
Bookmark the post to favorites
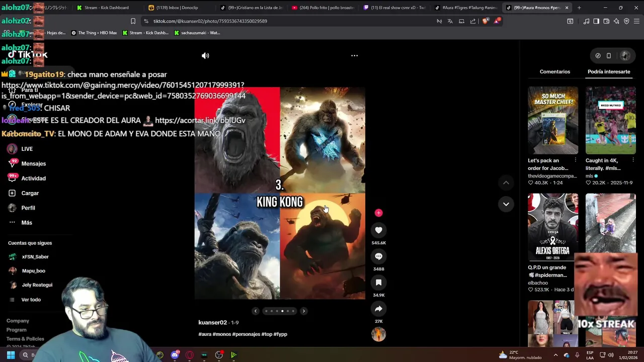pyautogui.click(x=379, y=283)
